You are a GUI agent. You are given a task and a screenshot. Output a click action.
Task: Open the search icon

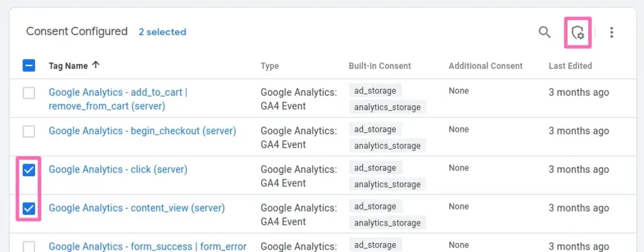544,33
